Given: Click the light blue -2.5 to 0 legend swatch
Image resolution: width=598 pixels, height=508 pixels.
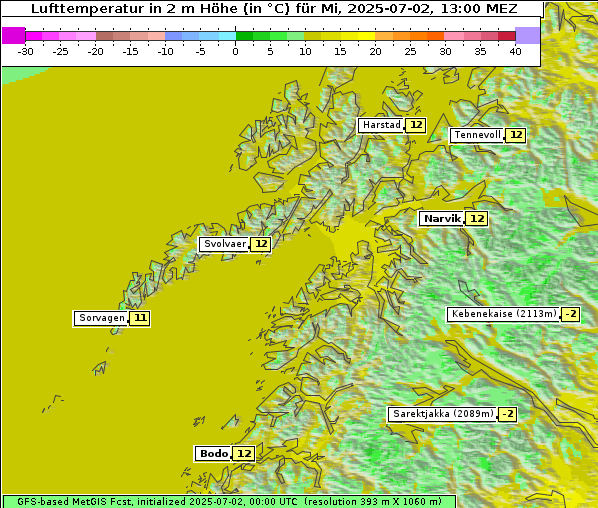Looking at the screenshot, I should point(227,36).
